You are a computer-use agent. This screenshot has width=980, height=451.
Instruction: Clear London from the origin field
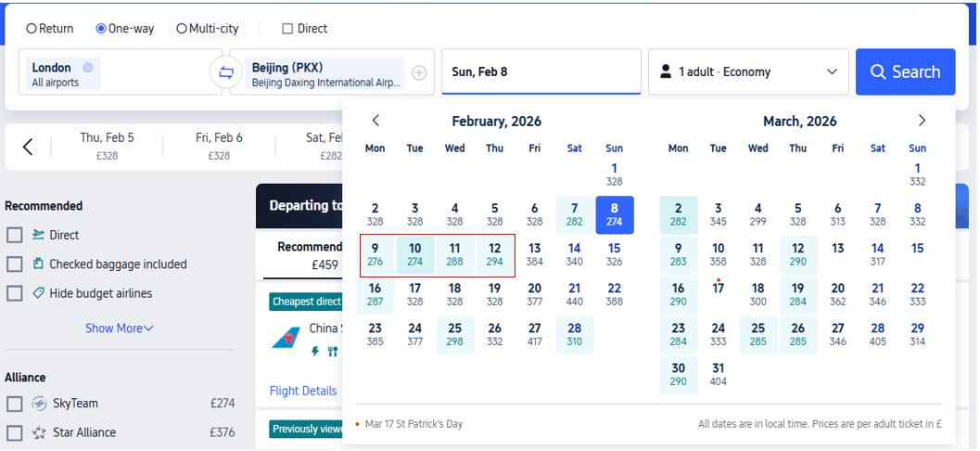tap(88, 67)
